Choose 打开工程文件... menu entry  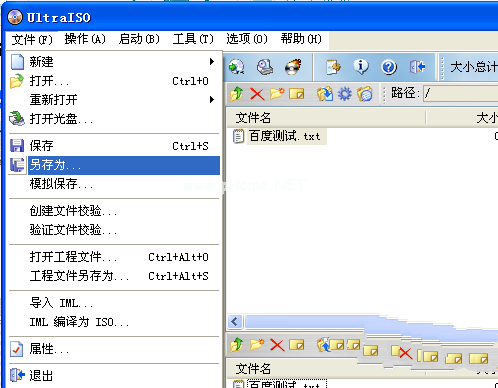coord(114,257)
